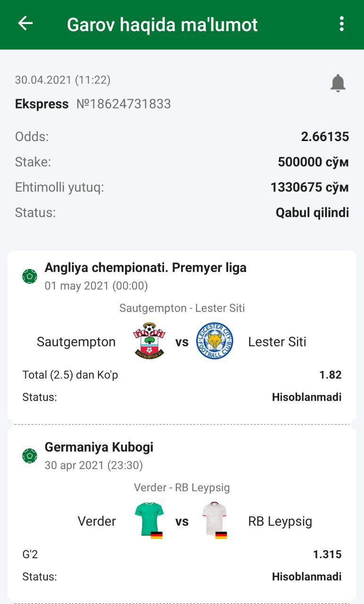Tap the Premyer liga football icon

tap(30, 276)
